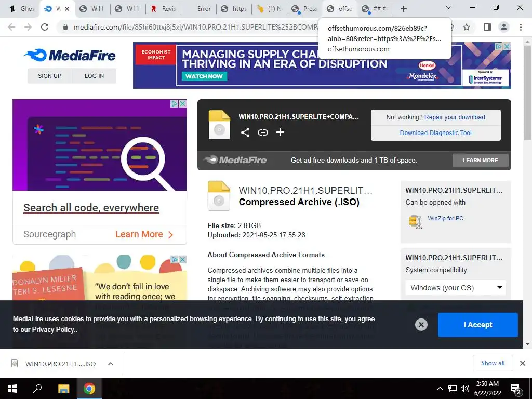This screenshot has height=399, width=532.
Task: Accept cookies with I Accept
Action: [x=478, y=325]
